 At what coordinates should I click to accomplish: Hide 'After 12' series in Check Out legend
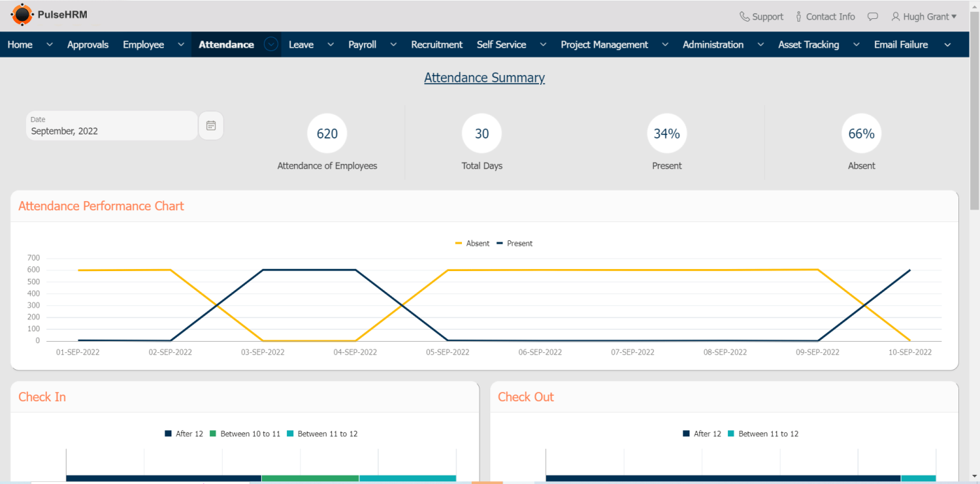[701, 434]
